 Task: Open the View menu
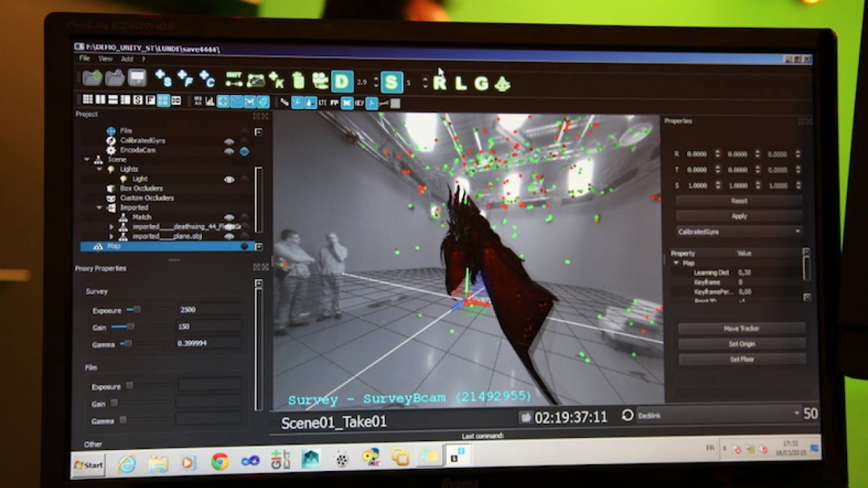pyautogui.click(x=105, y=59)
